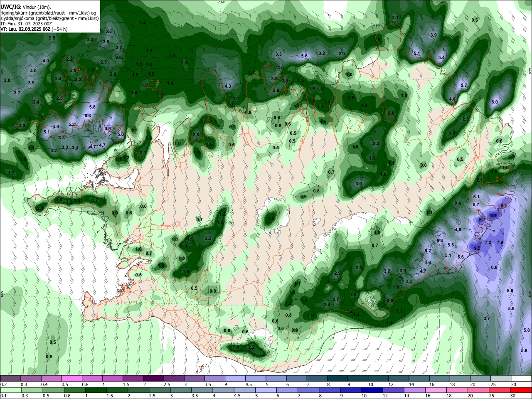Click the 7.2 value on the map

[488, 242]
